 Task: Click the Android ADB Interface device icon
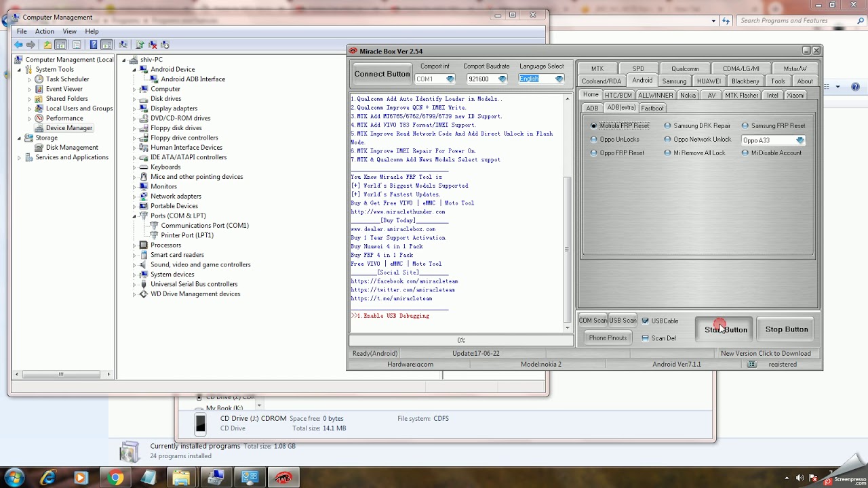point(154,79)
